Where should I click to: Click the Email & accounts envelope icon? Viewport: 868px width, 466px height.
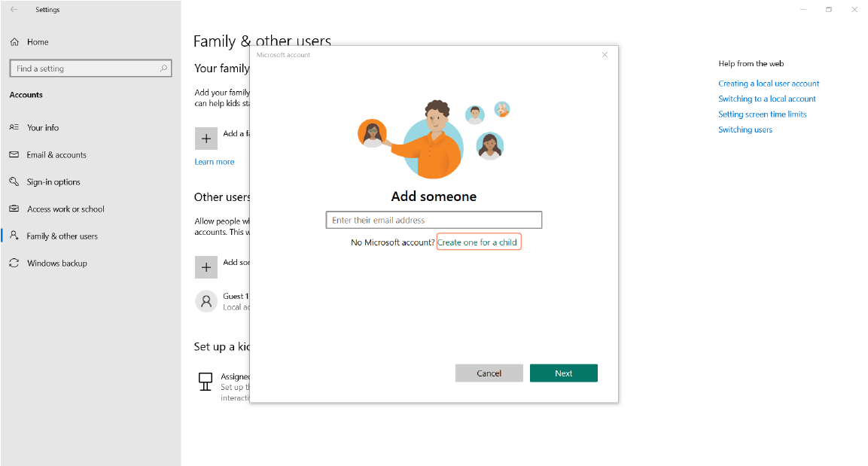coord(14,155)
